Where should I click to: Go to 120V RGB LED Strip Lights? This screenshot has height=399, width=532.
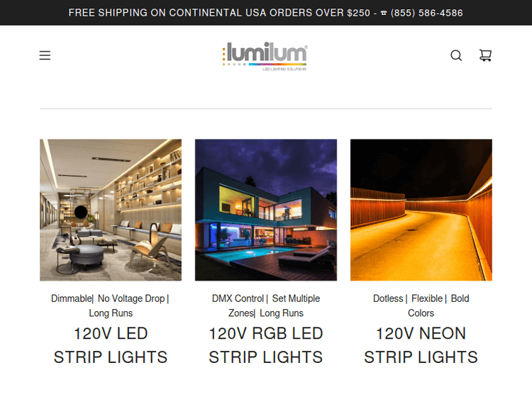point(266,345)
